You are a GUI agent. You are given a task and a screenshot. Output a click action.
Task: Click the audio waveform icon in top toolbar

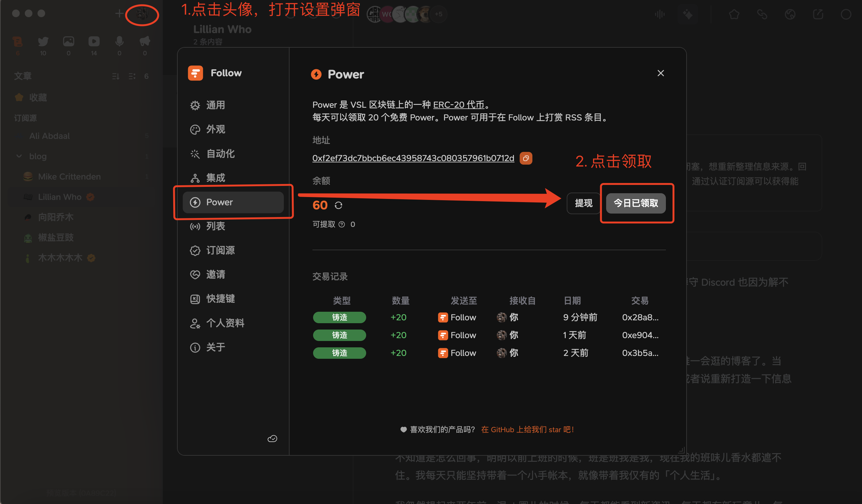[660, 14]
